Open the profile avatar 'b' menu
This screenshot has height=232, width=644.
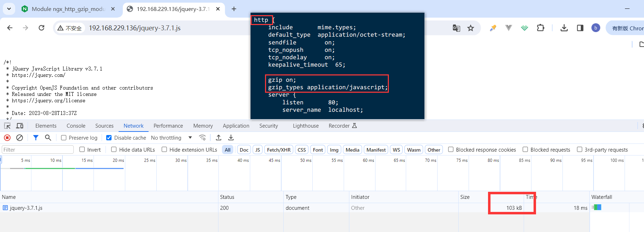(x=596, y=28)
